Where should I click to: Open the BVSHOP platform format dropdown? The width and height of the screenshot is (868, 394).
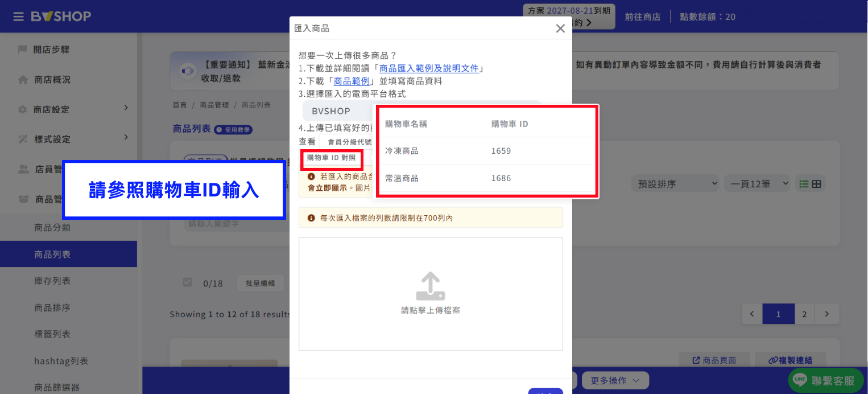422,111
